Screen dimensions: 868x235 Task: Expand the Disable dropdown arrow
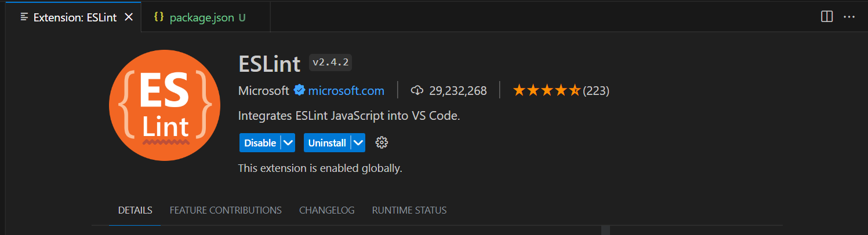point(288,143)
